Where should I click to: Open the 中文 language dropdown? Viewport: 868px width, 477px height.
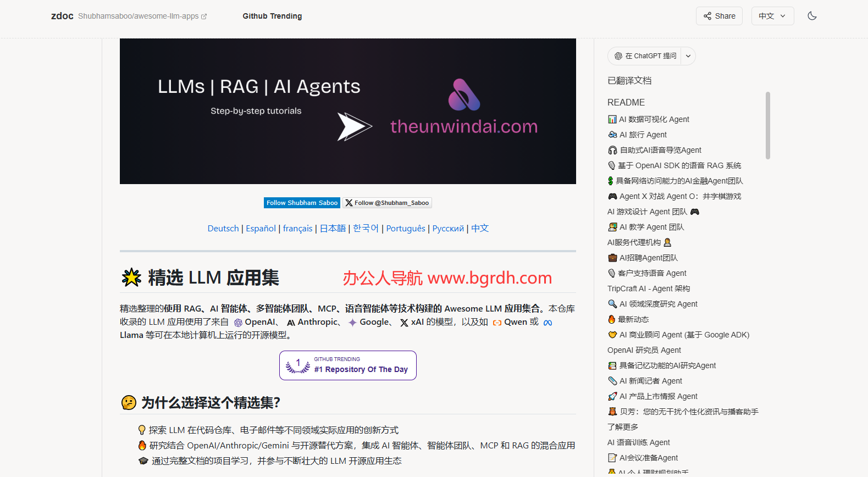click(x=772, y=16)
